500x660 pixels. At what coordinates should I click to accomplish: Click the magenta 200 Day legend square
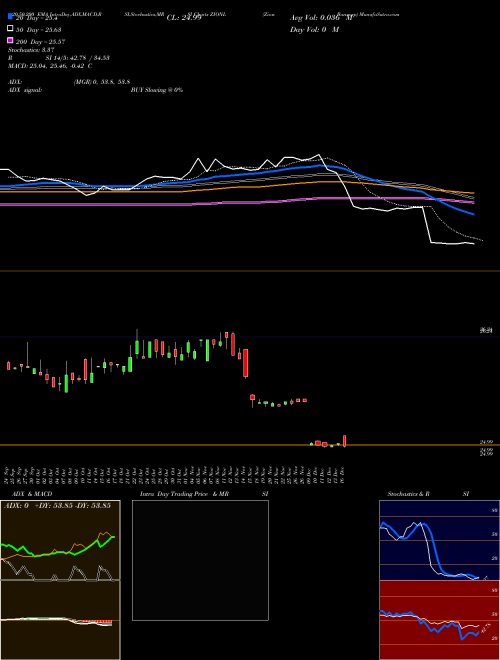[x=10, y=40]
